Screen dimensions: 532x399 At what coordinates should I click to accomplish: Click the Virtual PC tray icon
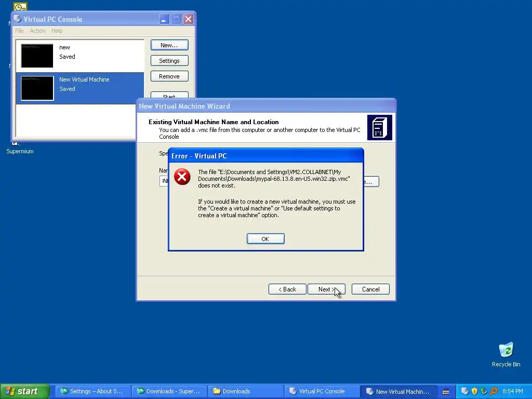[465, 391]
